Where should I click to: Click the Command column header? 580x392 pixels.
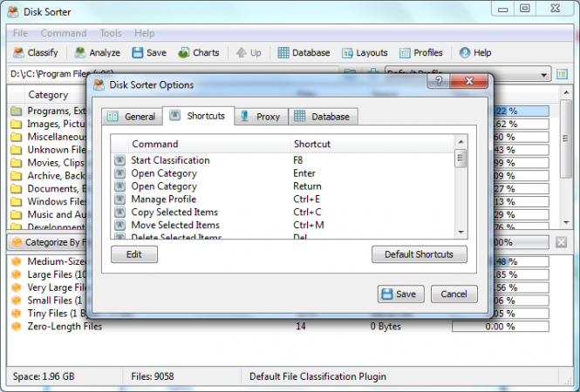[209, 144]
